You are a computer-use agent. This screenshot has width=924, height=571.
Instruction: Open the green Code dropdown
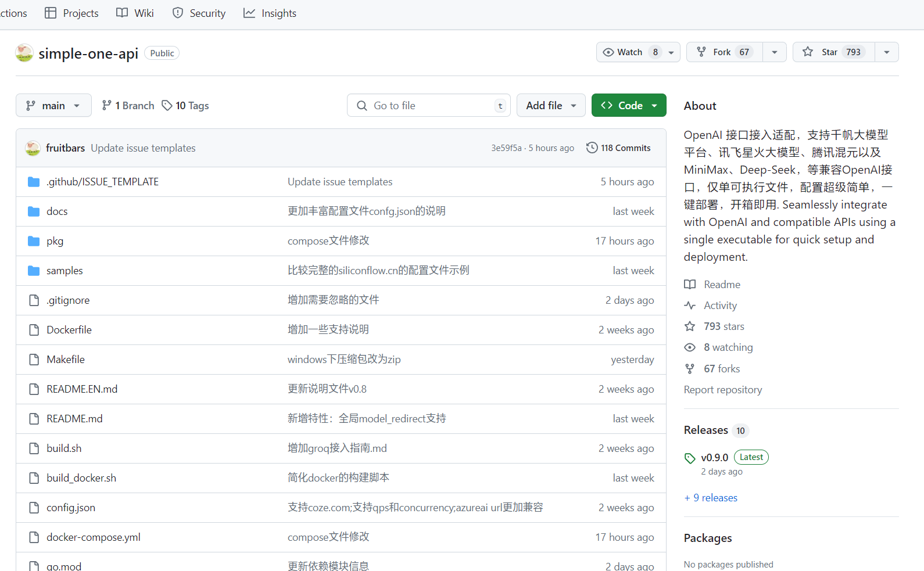tap(629, 105)
